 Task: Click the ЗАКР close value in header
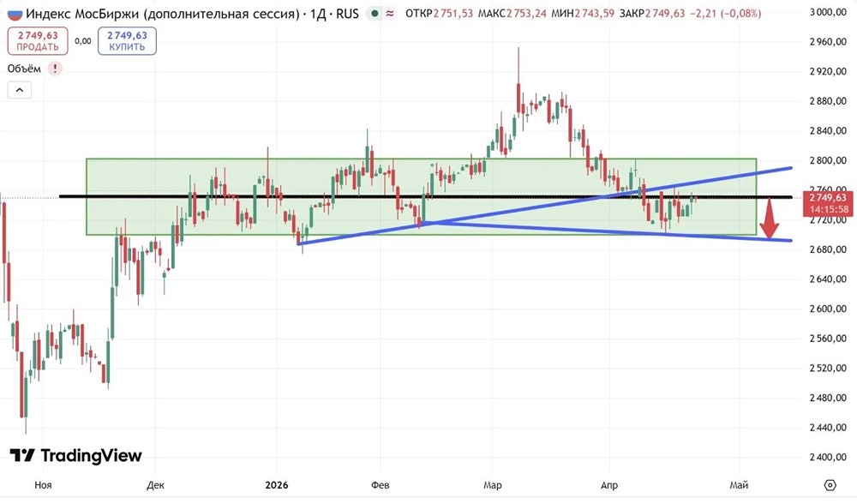coord(665,13)
